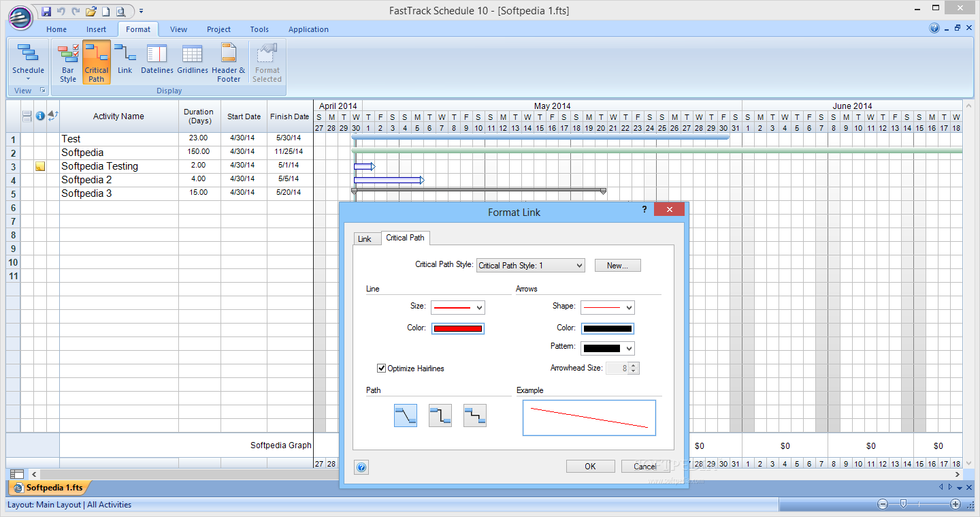Click the Open folder icon

click(91, 11)
